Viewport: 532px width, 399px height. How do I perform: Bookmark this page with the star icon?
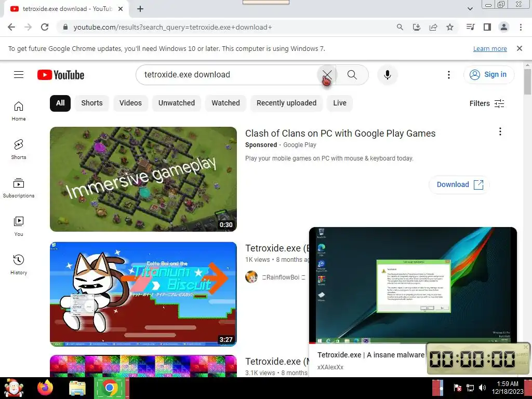pos(450,27)
